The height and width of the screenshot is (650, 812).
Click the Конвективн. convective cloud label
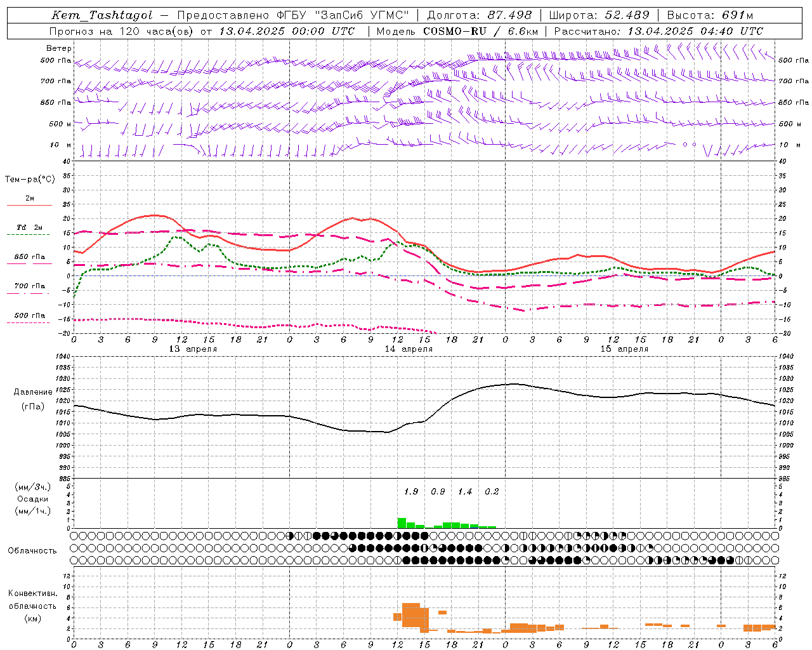coord(32,594)
